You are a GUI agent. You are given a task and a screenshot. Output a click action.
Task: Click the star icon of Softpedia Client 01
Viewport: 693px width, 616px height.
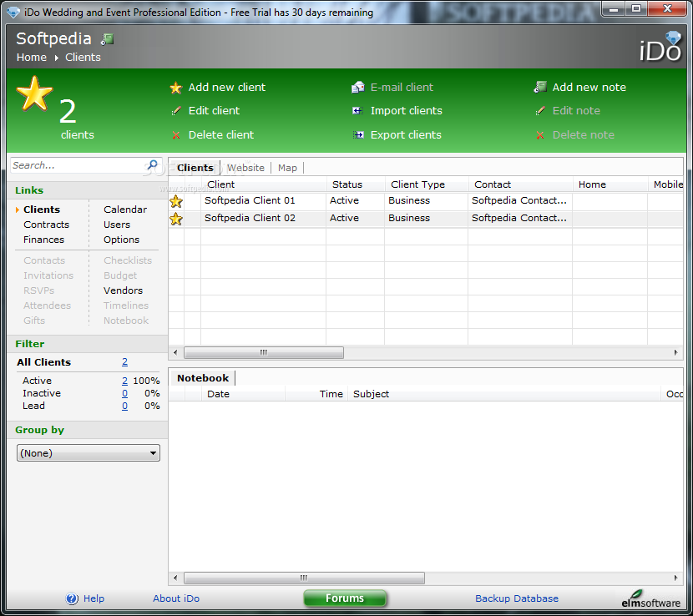[176, 201]
